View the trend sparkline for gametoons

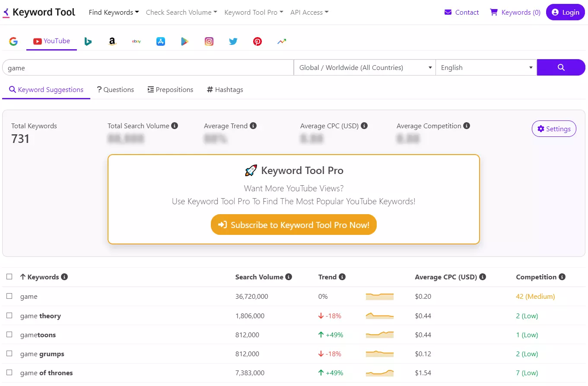point(380,335)
